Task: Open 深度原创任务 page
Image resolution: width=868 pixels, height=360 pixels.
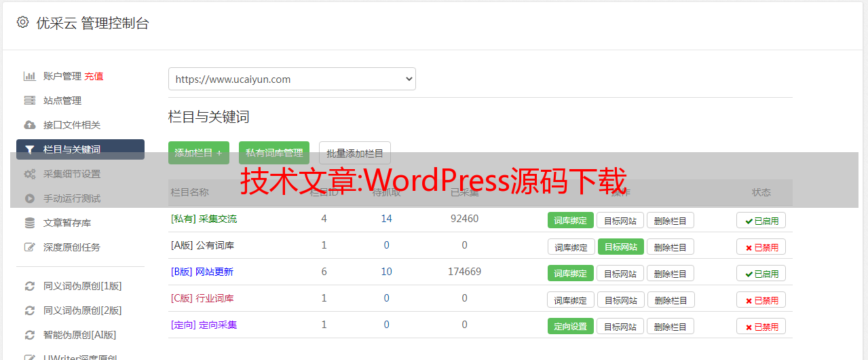Action: click(x=72, y=247)
